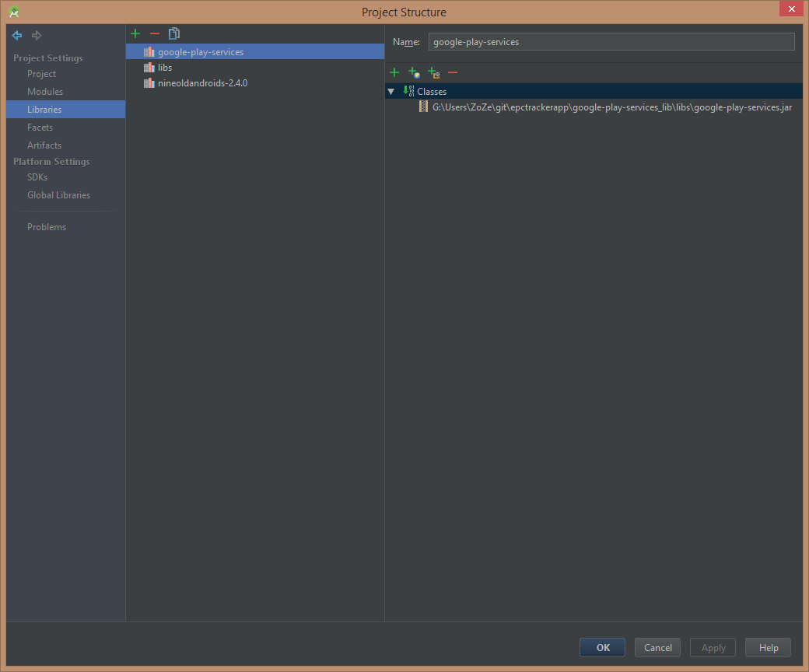Focus the library Name text field
Viewport: 809px width, 672px height.
[611, 42]
